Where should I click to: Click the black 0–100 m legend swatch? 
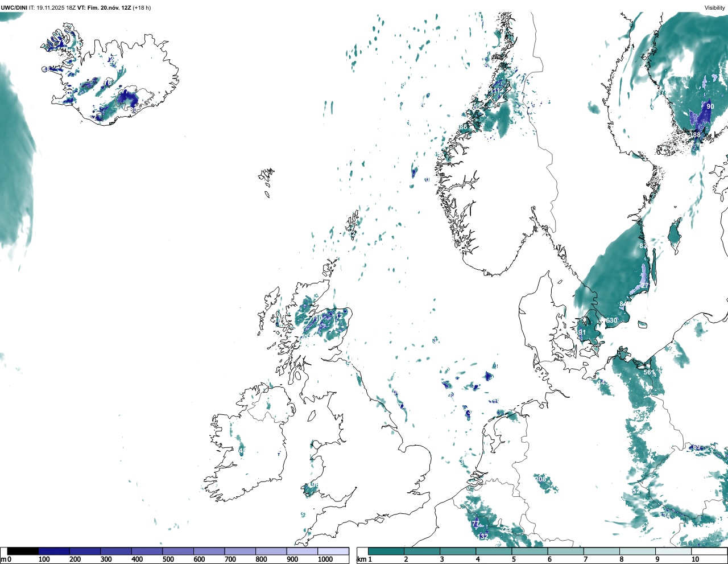tap(23, 551)
